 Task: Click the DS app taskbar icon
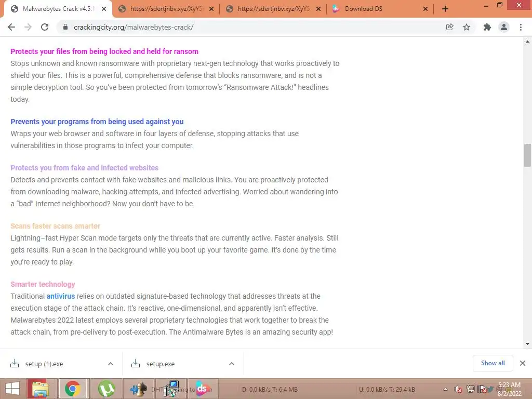point(202,389)
